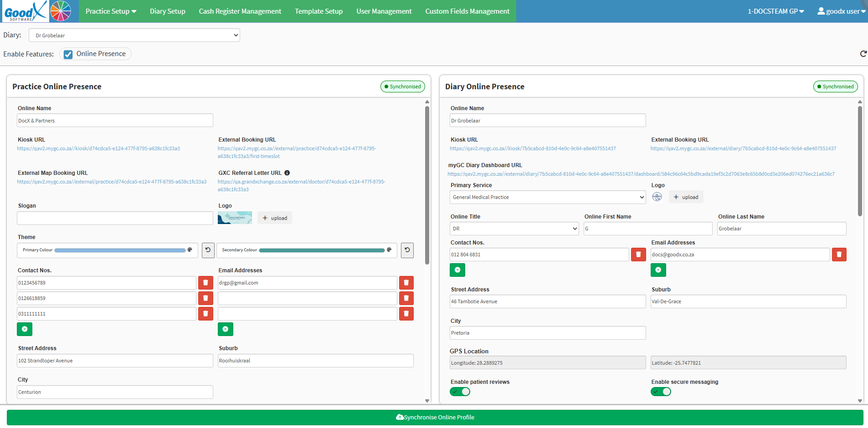Uncheck the Online Presence checkbox
The height and width of the screenshot is (428, 868).
68,54
